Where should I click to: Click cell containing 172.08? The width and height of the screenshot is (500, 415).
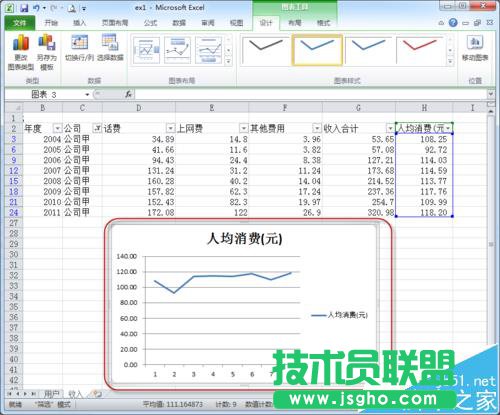pyautogui.click(x=139, y=212)
